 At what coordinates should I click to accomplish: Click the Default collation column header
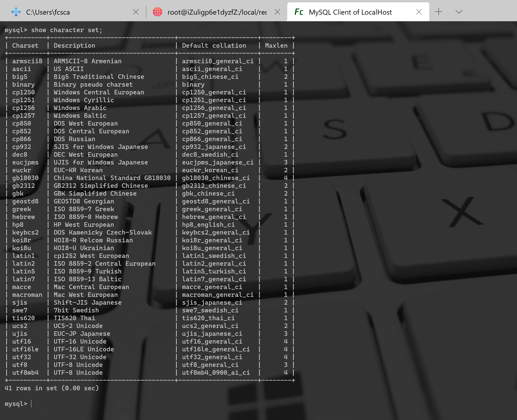click(214, 46)
